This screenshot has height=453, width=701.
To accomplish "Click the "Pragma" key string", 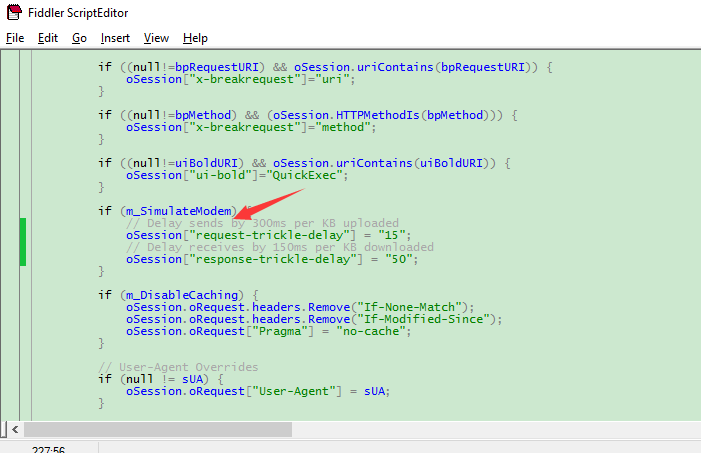I will pyautogui.click(x=280, y=331).
